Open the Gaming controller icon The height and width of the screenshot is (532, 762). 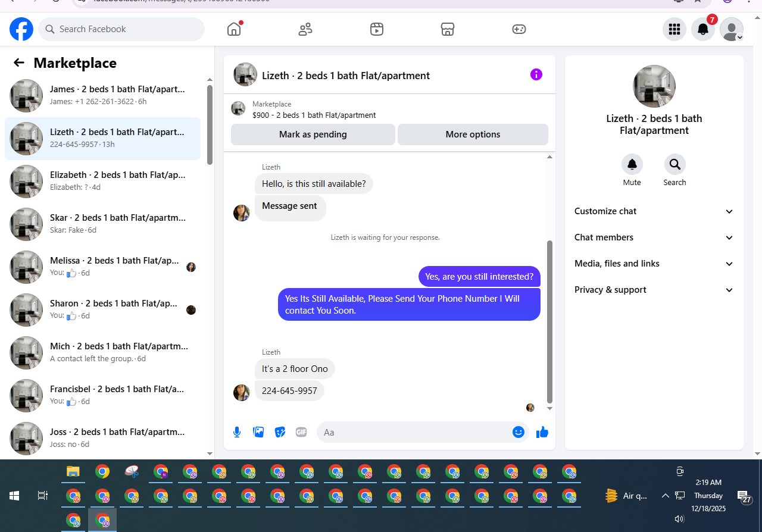pyautogui.click(x=519, y=29)
